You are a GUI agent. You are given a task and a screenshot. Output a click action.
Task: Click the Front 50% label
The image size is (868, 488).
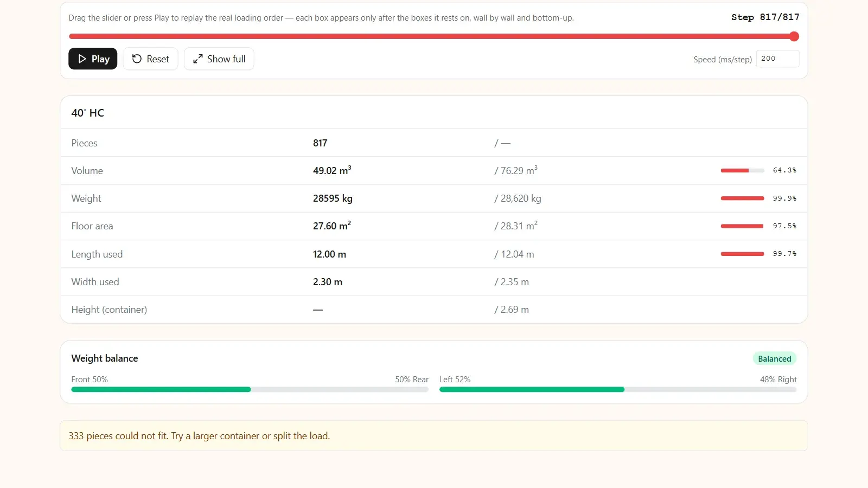(90, 380)
